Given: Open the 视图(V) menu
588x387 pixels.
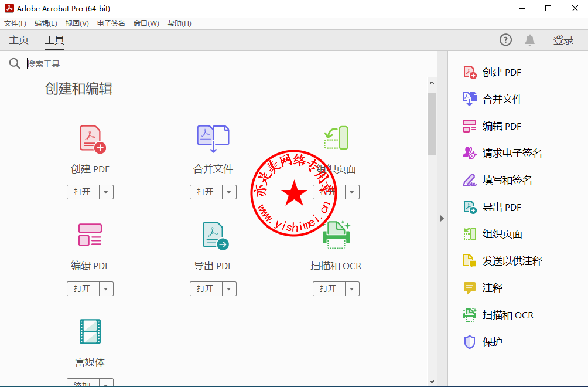Looking at the screenshot, I should click(x=77, y=23).
